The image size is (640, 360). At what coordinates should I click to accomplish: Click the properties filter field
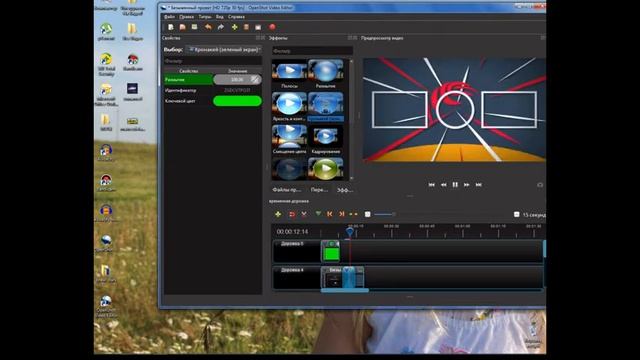(213, 61)
